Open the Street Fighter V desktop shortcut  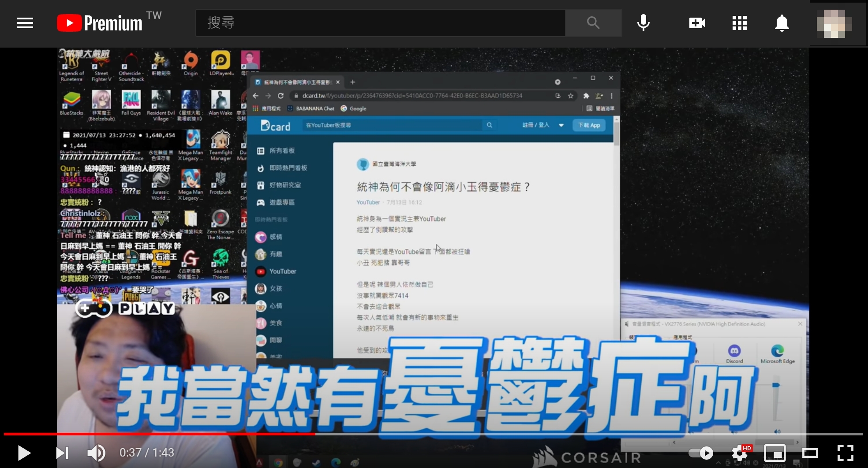pyautogui.click(x=101, y=66)
